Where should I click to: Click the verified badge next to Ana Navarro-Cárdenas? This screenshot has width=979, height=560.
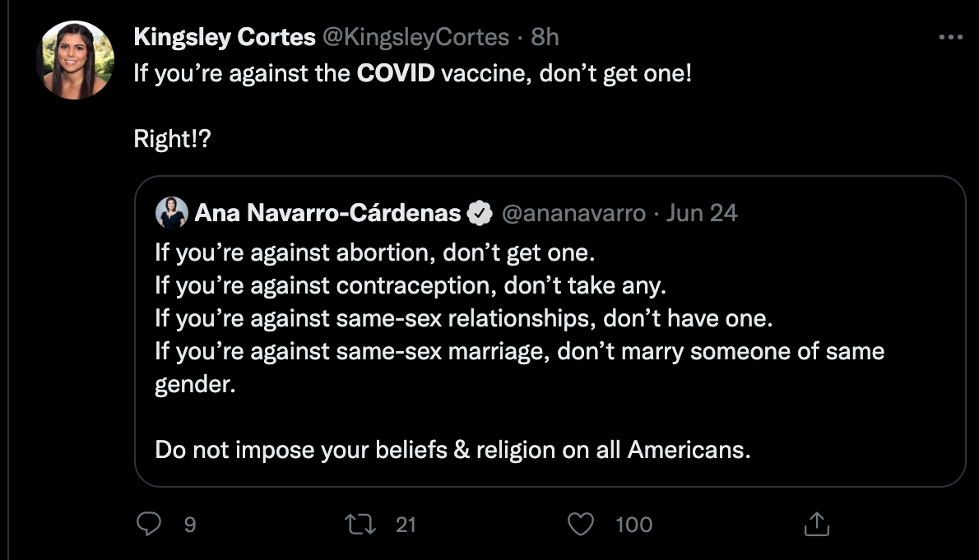[480, 214]
